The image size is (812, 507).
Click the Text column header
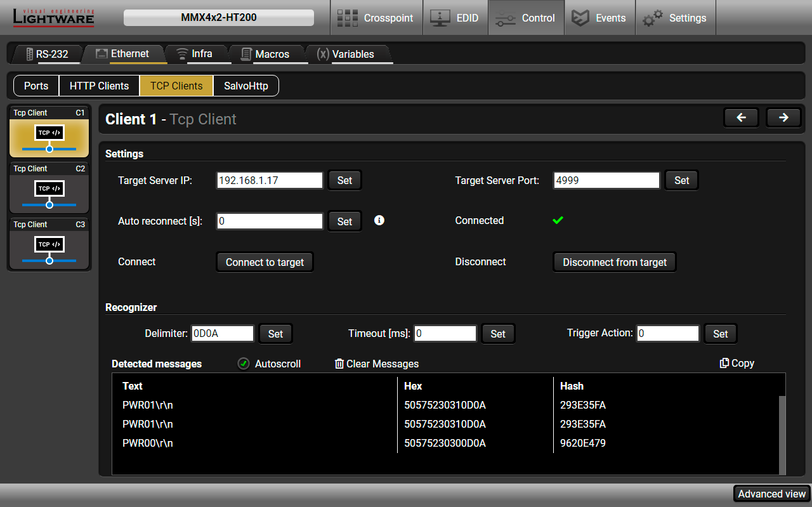tap(133, 386)
